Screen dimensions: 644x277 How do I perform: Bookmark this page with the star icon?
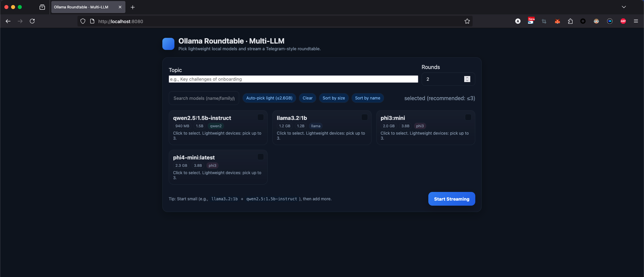[x=467, y=21]
